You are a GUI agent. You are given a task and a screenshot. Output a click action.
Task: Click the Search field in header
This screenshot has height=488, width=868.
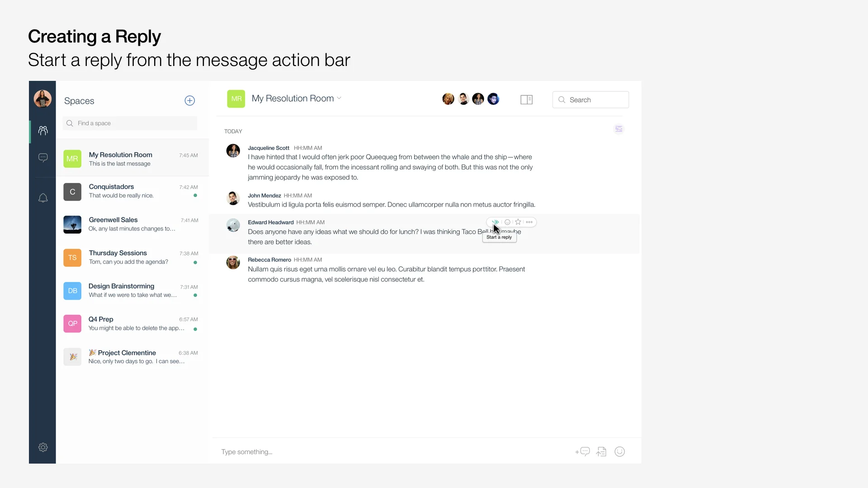click(590, 100)
